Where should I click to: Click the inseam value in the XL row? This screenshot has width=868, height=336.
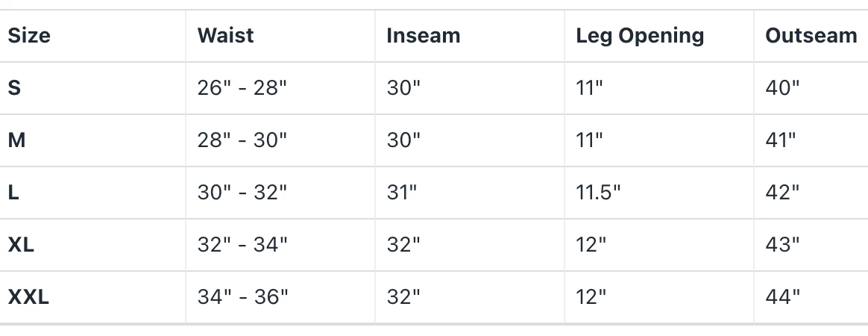pyautogui.click(x=403, y=245)
